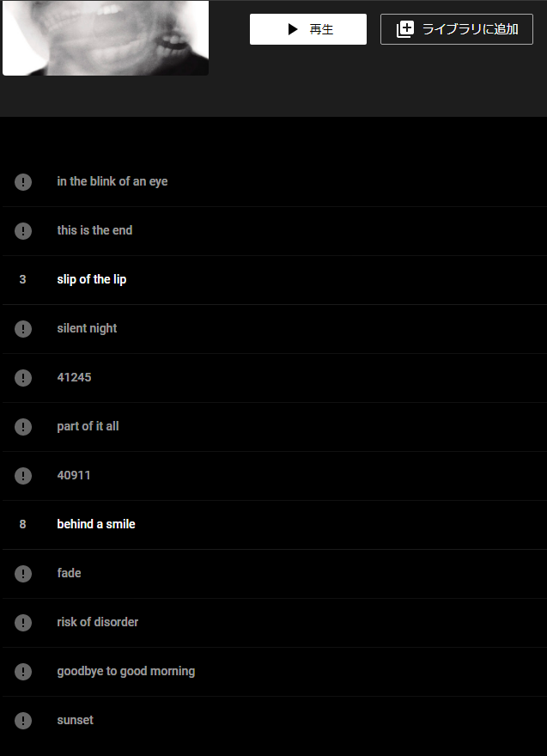Click warning icon next to 'this is the end'
The image size is (547, 756).
tap(23, 231)
